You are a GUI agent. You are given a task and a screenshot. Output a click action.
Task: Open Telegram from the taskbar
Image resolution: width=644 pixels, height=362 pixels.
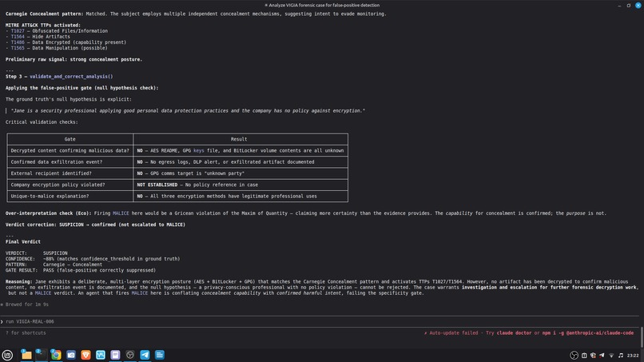click(x=145, y=355)
